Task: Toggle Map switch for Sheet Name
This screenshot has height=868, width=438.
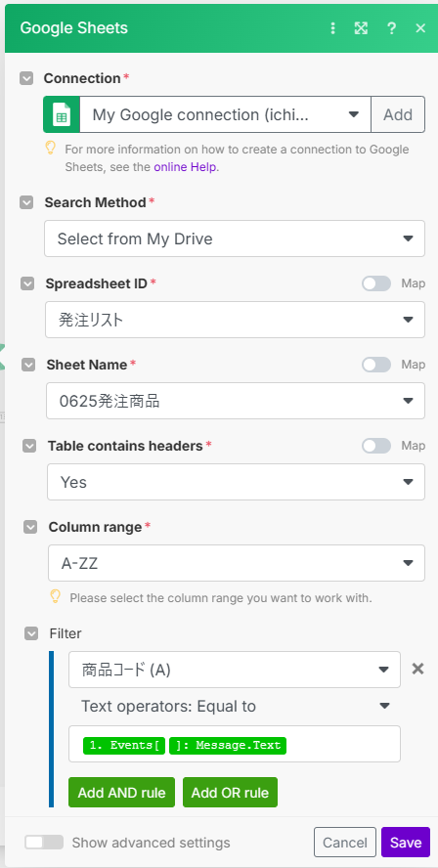Action: [376, 365]
